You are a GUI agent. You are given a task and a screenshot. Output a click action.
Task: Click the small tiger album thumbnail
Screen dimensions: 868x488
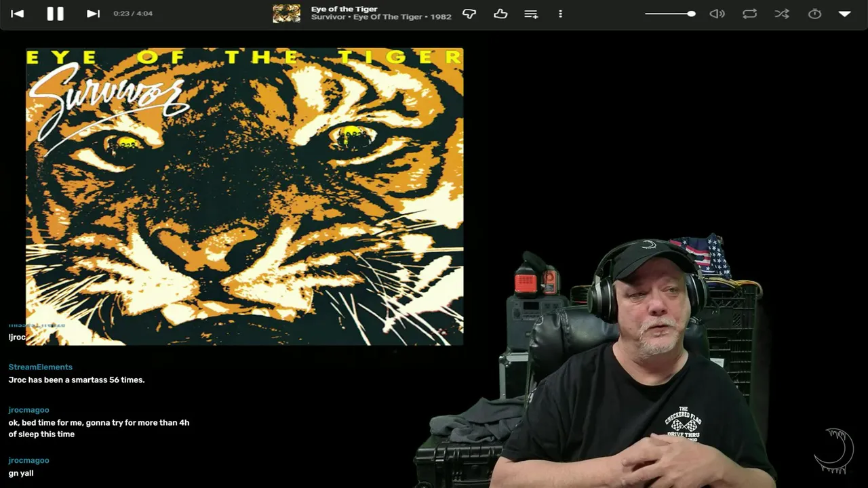(x=286, y=14)
